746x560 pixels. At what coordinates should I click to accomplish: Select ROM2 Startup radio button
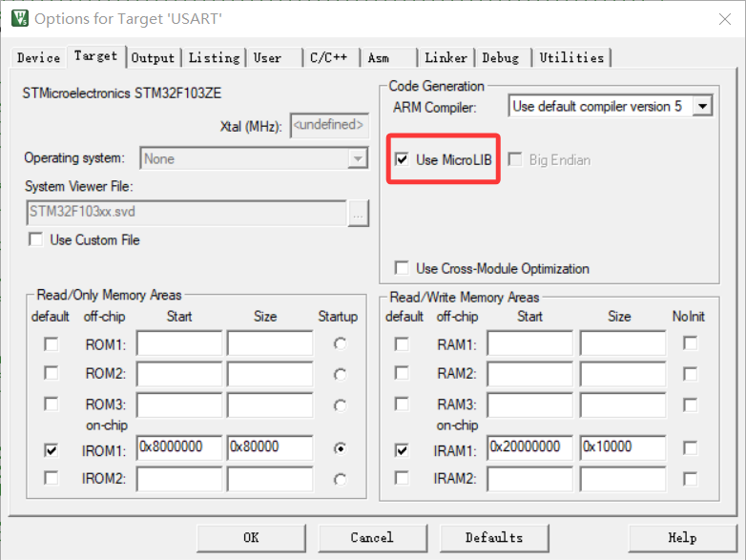[x=340, y=374]
